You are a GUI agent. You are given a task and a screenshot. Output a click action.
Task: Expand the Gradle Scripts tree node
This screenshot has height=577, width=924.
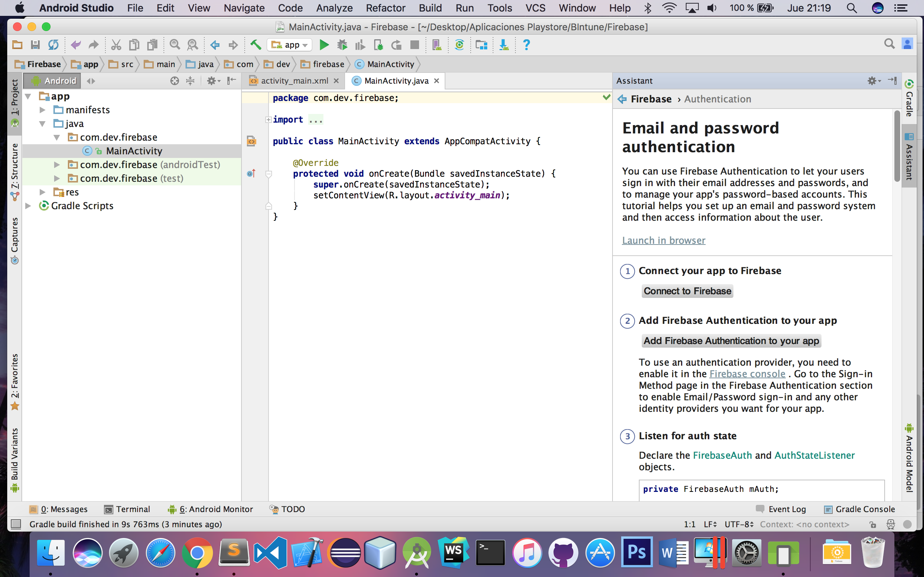pos(28,206)
